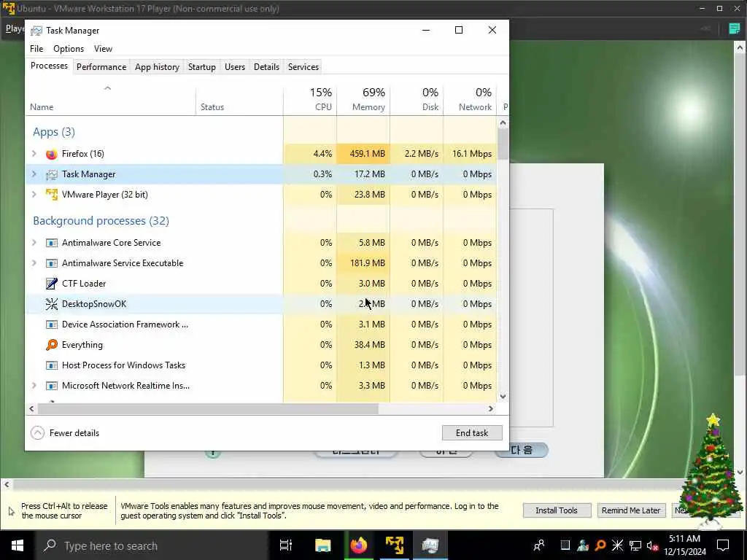The image size is (747, 560).
Task: Switch to the App history tab
Action: (x=158, y=67)
